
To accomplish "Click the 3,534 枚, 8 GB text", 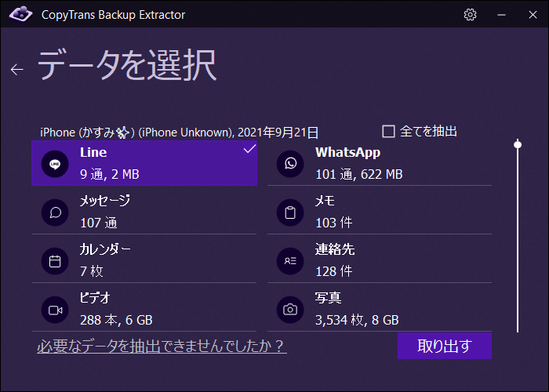I will [x=357, y=320].
